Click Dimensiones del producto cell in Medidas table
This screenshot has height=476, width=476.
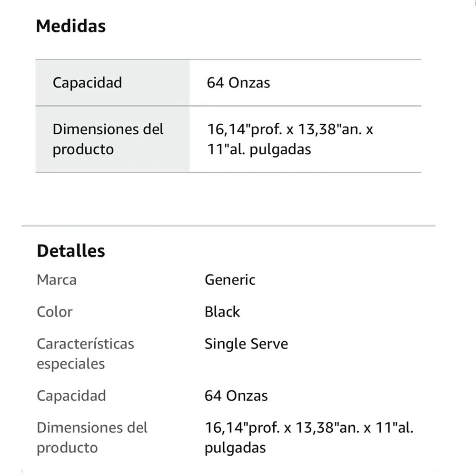coord(112,139)
